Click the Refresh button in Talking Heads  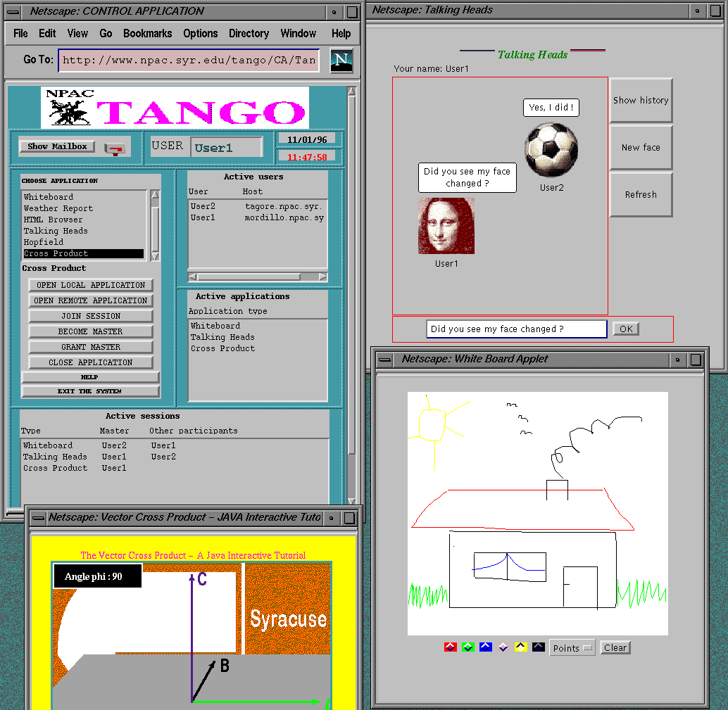(x=641, y=195)
